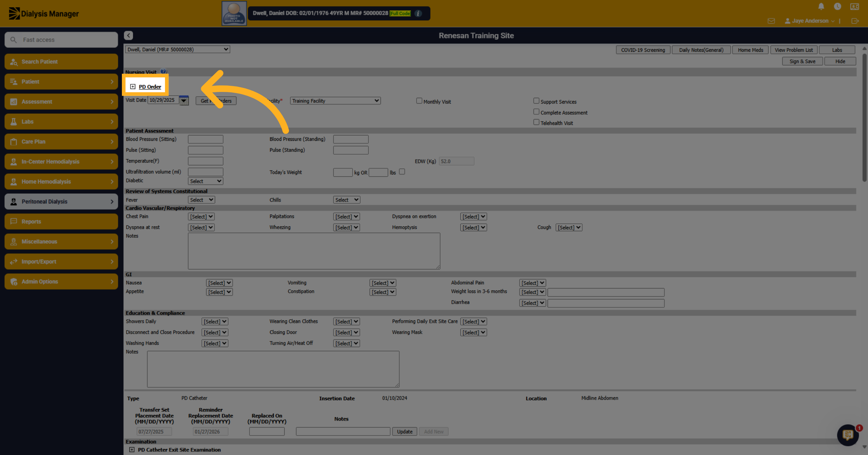Tick the Complete Assessment checkbox
This screenshot has height=455, width=868.
pyautogui.click(x=536, y=112)
